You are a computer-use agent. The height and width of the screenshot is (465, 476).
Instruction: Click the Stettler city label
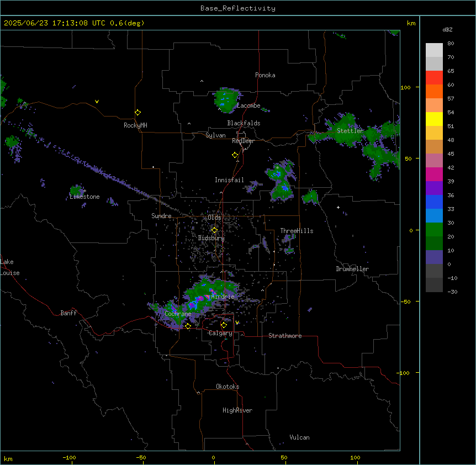click(350, 131)
